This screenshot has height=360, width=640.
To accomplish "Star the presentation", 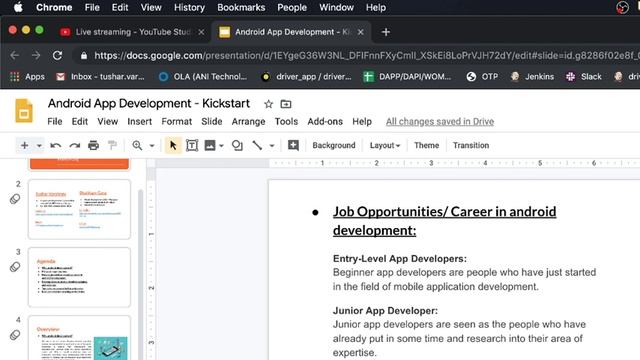I will click(x=268, y=104).
